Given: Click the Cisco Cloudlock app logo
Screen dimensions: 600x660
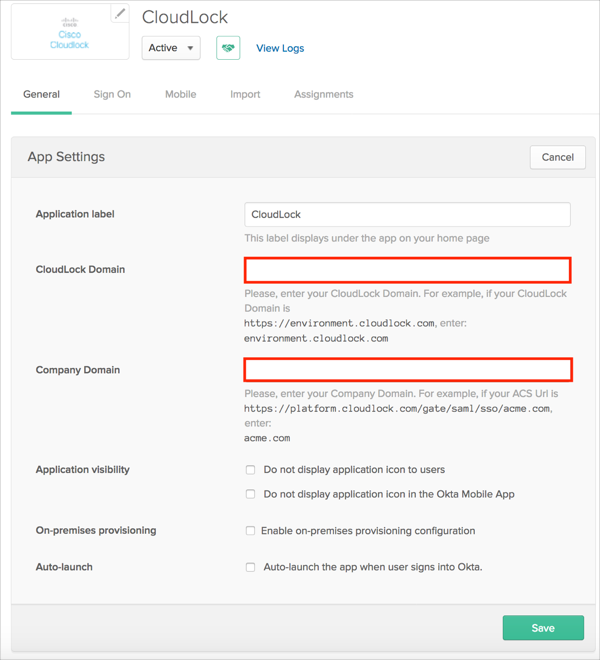Looking at the screenshot, I should pyautogui.click(x=69, y=33).
